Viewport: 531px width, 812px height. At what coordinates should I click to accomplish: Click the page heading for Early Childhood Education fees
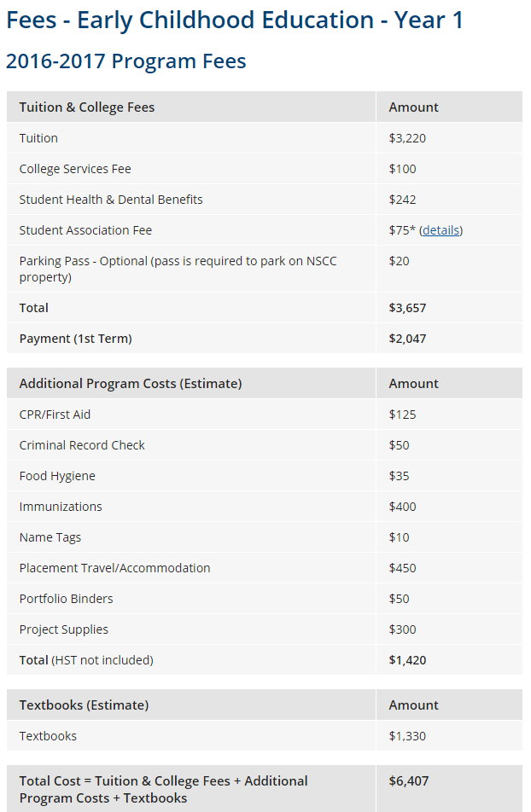pos(235,20)
